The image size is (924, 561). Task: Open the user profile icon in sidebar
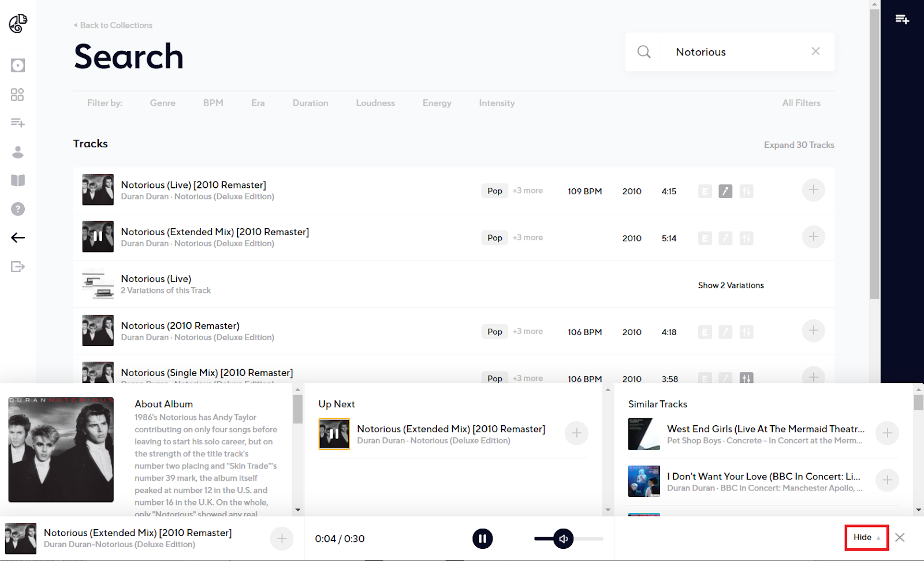click(18, 152)
